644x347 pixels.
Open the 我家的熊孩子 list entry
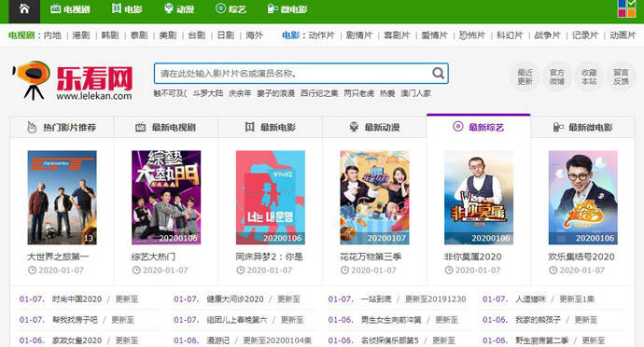(x=538, y=320)
